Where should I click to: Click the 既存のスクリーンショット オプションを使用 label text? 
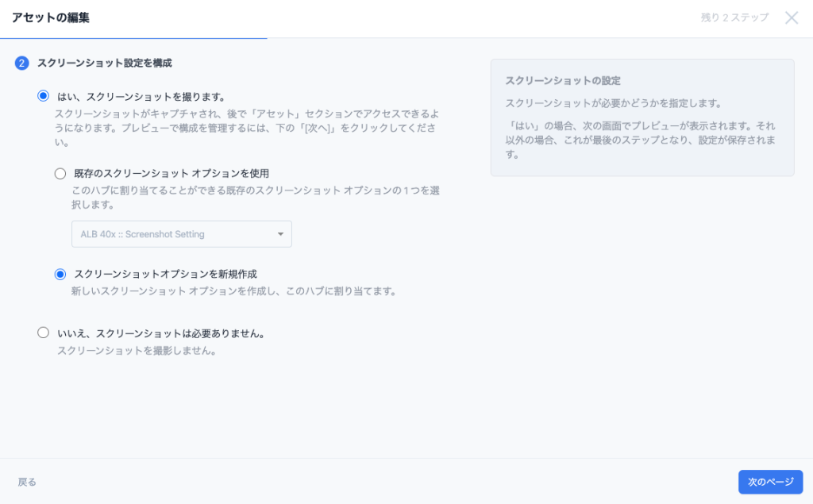pyautogui.click(x=171, y=174)
